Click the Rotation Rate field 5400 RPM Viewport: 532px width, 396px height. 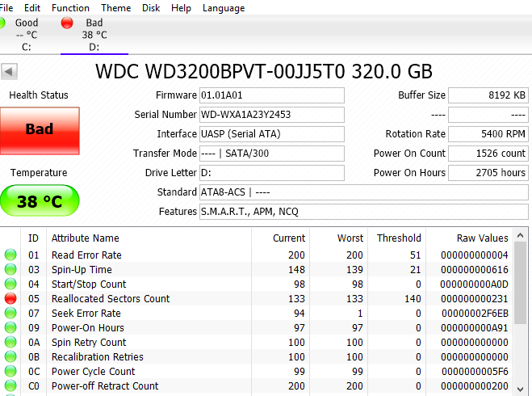pyautogui.click(x=488, y=134)
